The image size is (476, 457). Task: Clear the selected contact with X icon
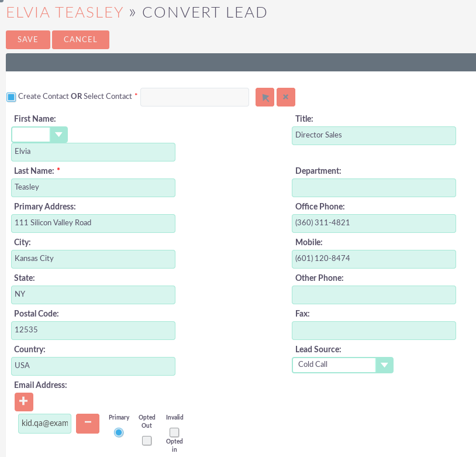286,97
